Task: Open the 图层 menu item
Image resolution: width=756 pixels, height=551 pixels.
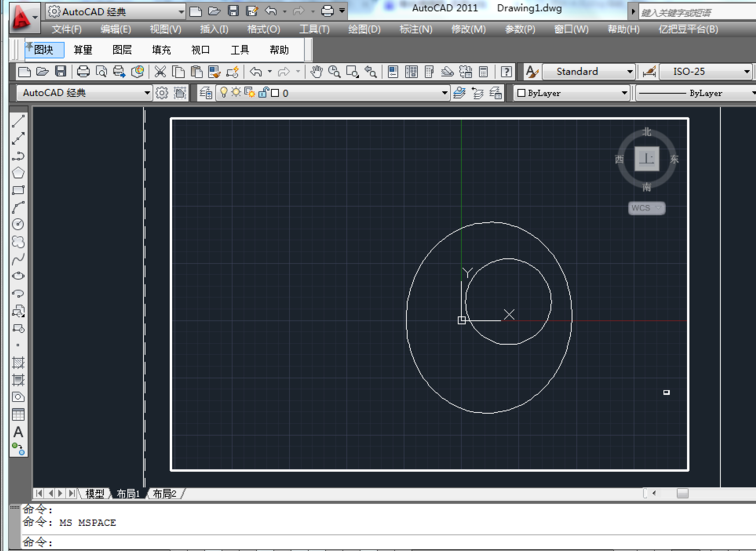Action: (122, 50)
